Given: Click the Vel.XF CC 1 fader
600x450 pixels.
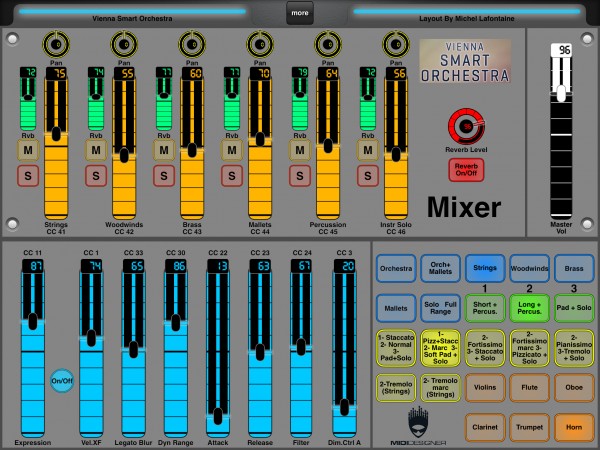Looking at the screenshot, I should [91, 348].
